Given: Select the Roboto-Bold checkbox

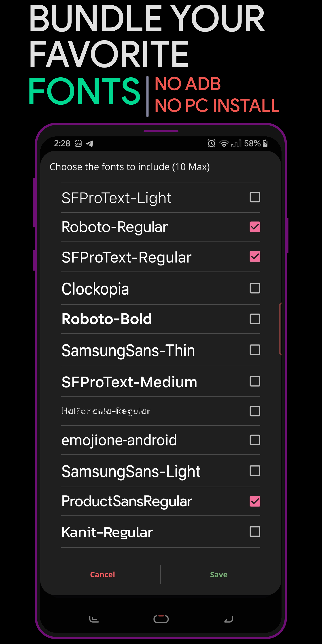Looking at the screenshot, I should coord(255,318).
